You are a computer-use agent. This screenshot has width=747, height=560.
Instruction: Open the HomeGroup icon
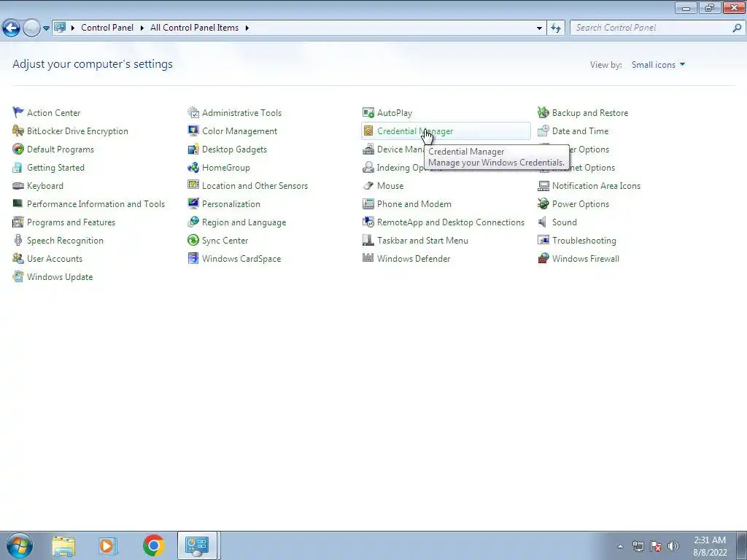[193, 167]
